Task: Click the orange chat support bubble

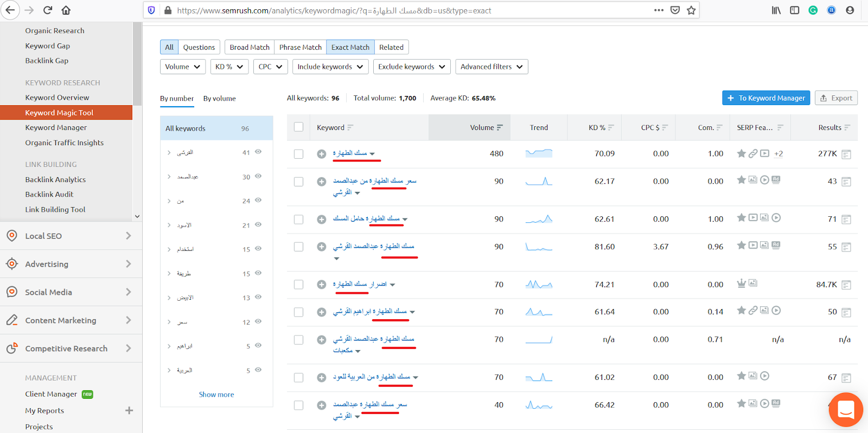Action: (x=845, y=409)
